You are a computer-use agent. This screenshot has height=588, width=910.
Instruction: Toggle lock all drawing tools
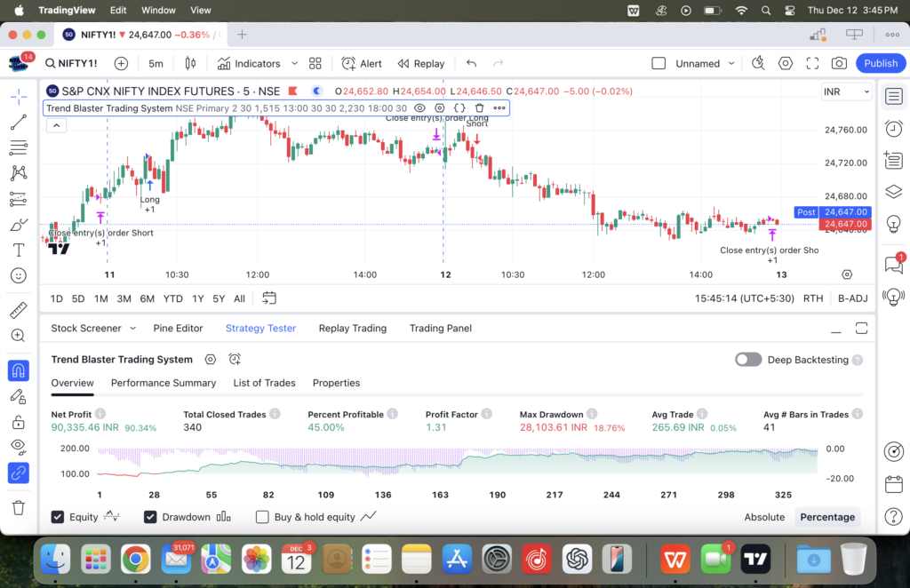19,422
